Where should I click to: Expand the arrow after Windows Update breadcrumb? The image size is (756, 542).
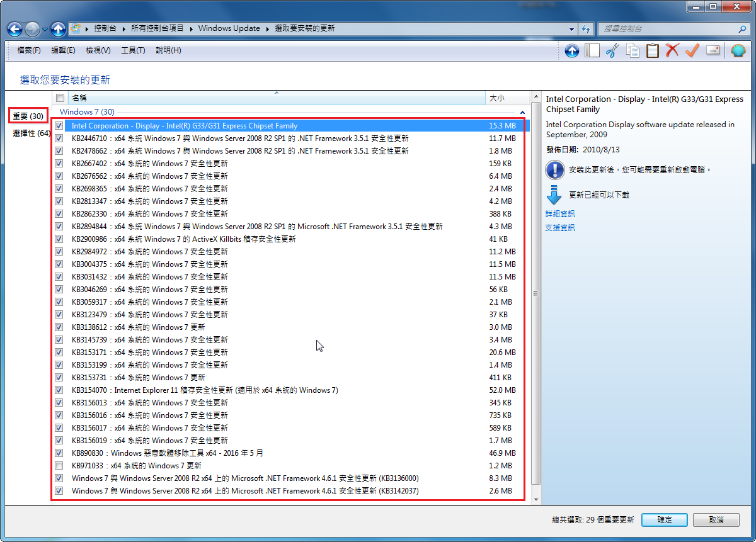[268, 29]
